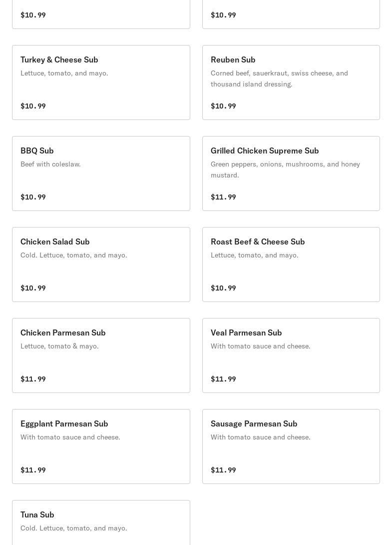Select the Eggplant Parmesan Sub item
This screenshot has width=392, height=545.
tap(101, 446)
